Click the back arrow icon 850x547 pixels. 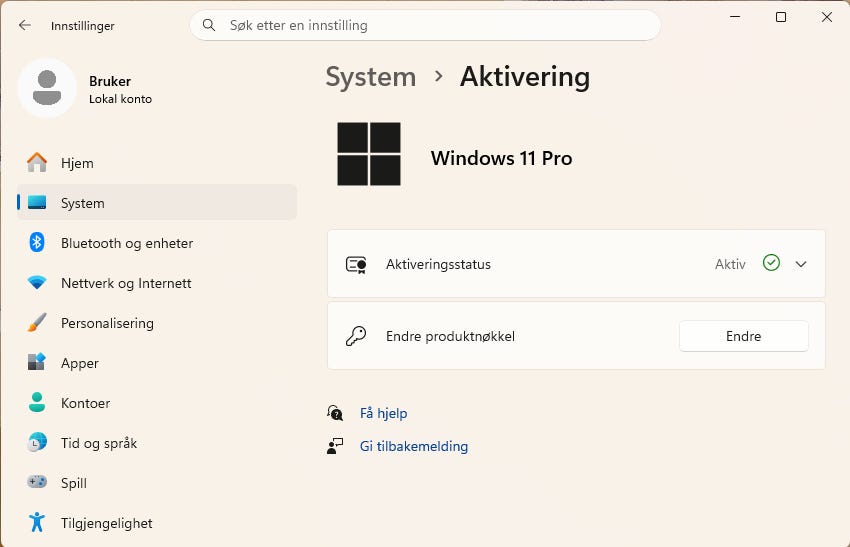[25, 26]
